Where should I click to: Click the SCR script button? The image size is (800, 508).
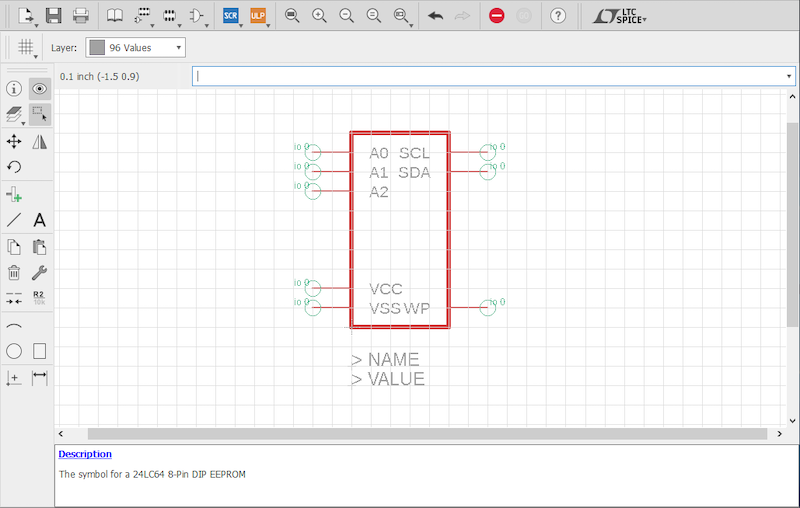click(231, 16)
